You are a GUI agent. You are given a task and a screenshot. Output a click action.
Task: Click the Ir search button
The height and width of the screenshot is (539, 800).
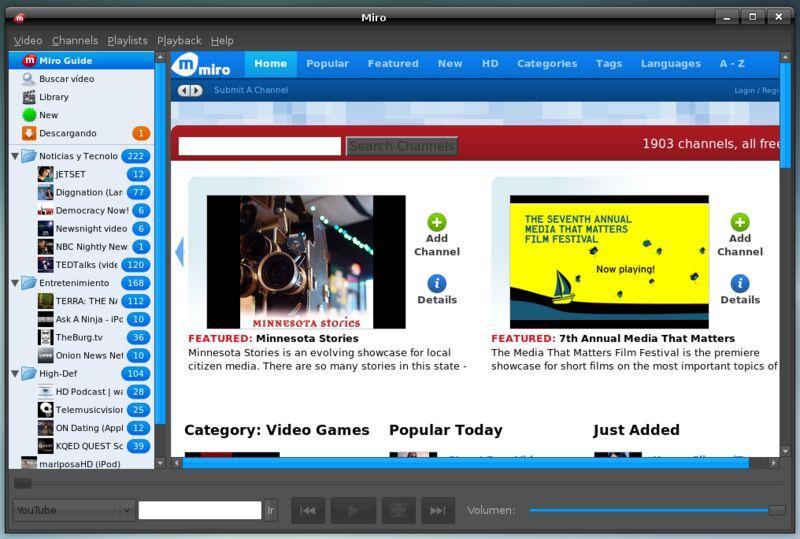click(270, 510)
